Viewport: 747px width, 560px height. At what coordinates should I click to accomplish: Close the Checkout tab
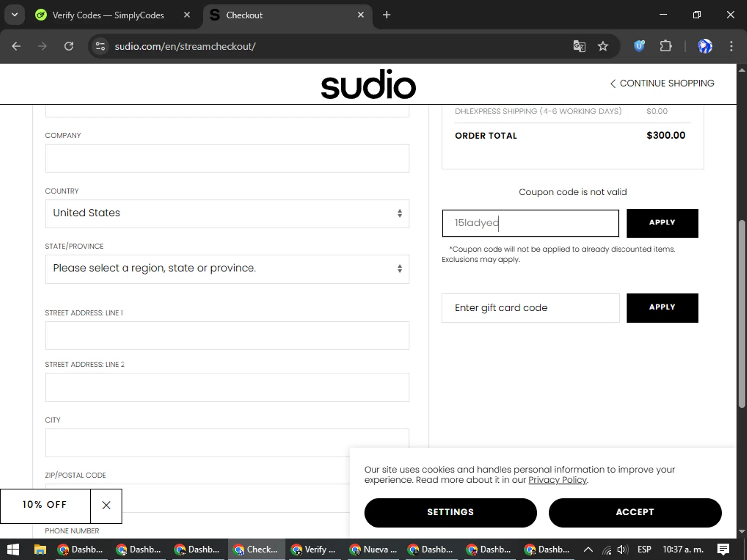click(361, 15)
